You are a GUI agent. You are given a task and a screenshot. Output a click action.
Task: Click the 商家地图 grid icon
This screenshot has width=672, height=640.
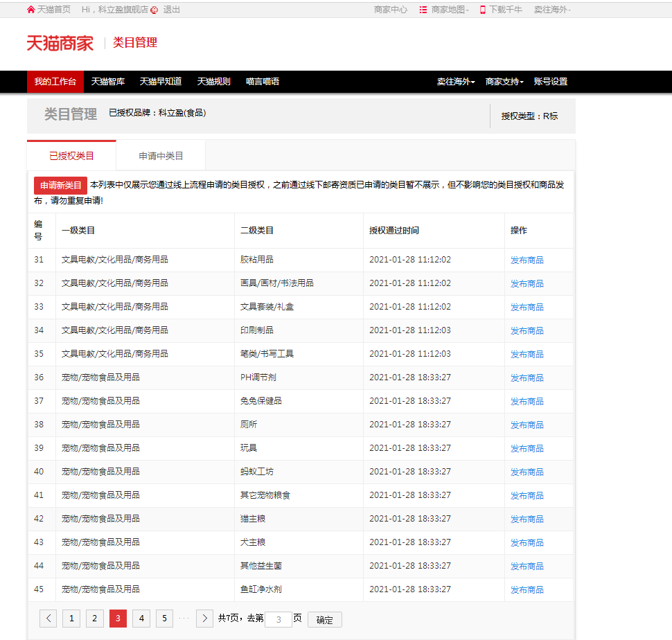pyautogui.click(x=423, y=10)
